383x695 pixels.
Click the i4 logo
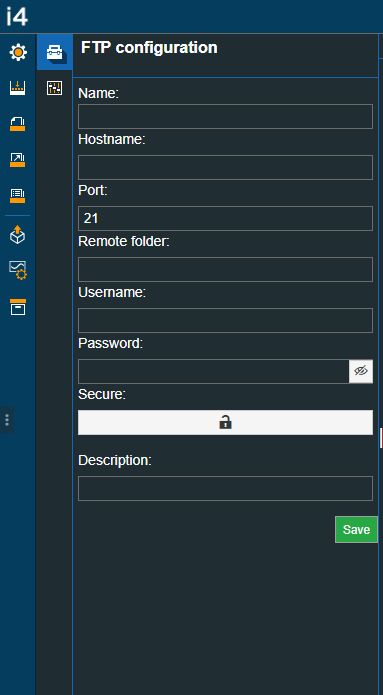point(16,16)
